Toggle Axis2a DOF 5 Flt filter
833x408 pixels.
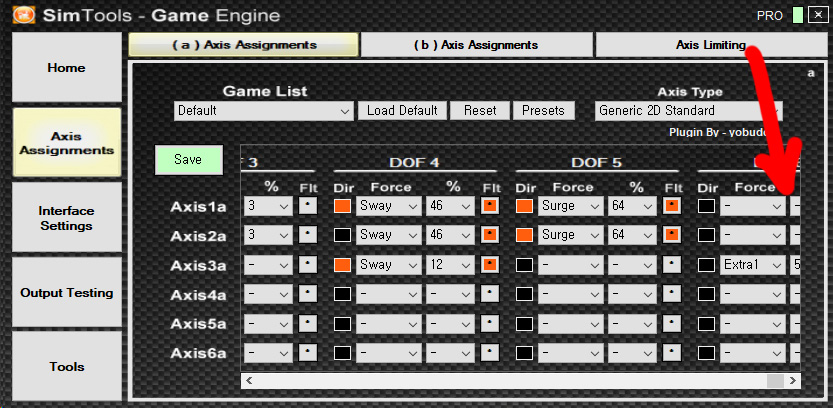pos(672,235)
